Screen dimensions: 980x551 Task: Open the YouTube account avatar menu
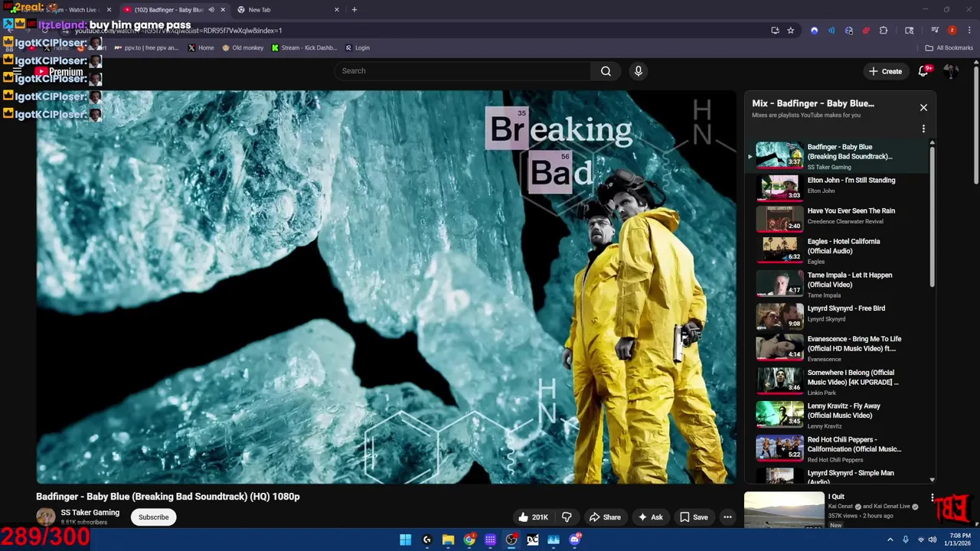(x=951, y=71)
